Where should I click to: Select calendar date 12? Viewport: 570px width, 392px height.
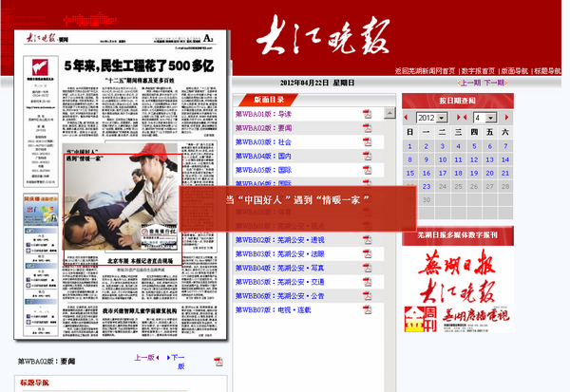pyautogui.click(x=474, y=159)
